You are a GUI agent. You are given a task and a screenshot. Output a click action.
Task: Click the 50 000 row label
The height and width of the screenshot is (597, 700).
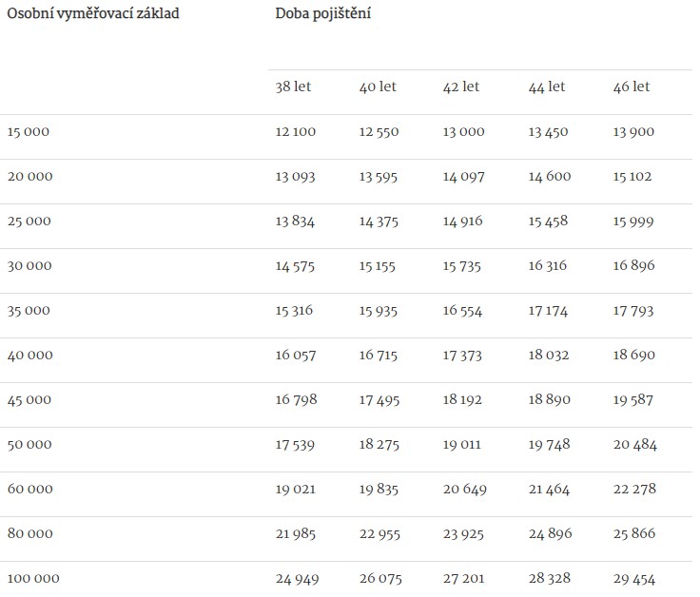coord(29,444)
